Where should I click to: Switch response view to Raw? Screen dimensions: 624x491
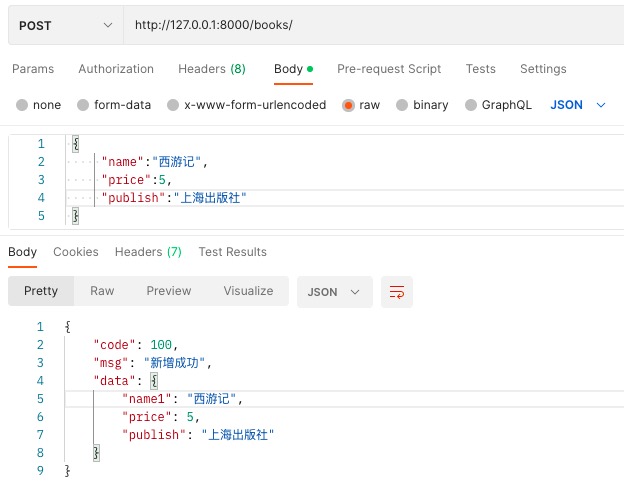point(102,291)
